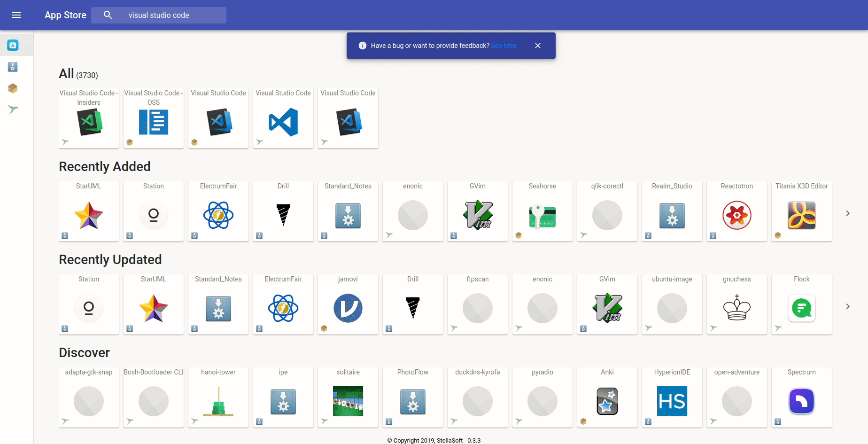This screenshot has height=444, width=868.
Task: Open enonic under Recently Added
Action: pyautogui.click(x=413, y=211)
